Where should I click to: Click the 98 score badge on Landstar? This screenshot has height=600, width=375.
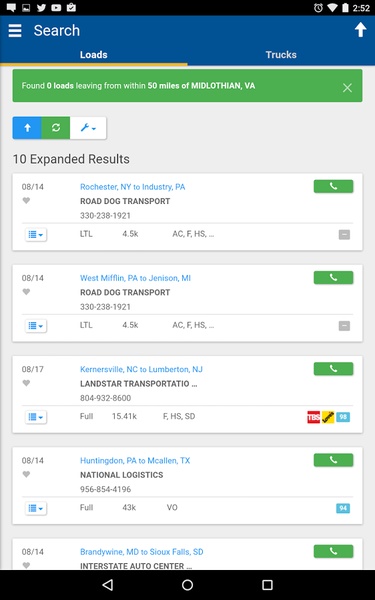[343, 417]
